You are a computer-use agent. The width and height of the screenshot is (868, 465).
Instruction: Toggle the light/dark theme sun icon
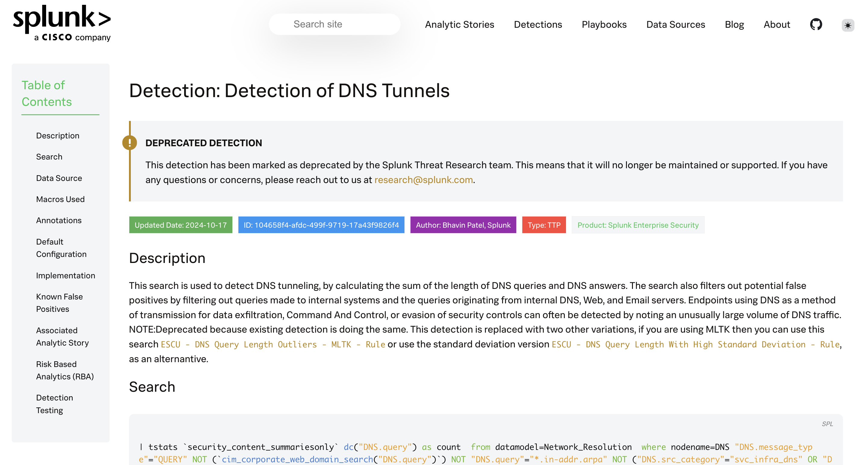tap(848, 25)
